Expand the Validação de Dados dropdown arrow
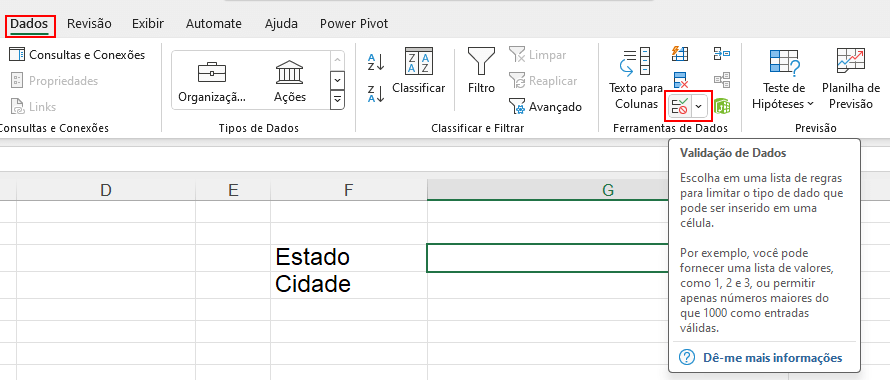Viewport: 890px width, 380px height. (x=700, y=106)
